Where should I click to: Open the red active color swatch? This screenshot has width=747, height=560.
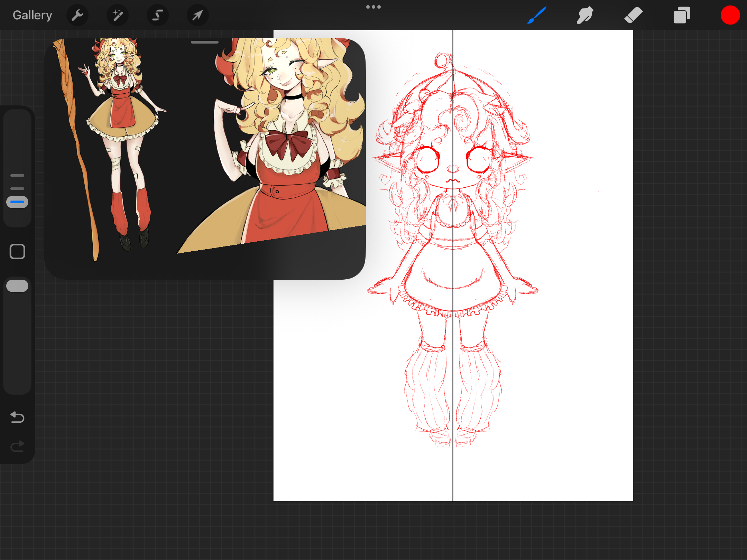pos(730,15)
